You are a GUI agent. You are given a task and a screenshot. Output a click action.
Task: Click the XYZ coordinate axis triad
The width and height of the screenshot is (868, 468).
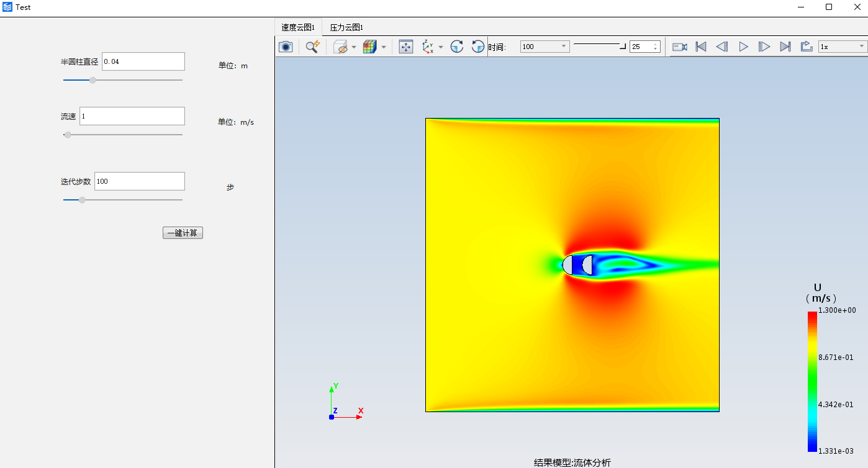[x=345, y=402]
